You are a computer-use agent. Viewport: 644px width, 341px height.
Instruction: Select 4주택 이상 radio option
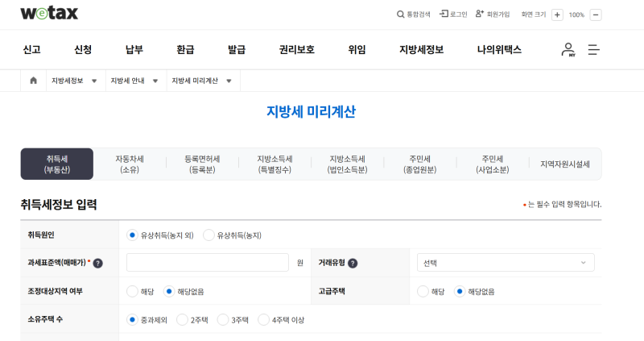coord(263,319)
